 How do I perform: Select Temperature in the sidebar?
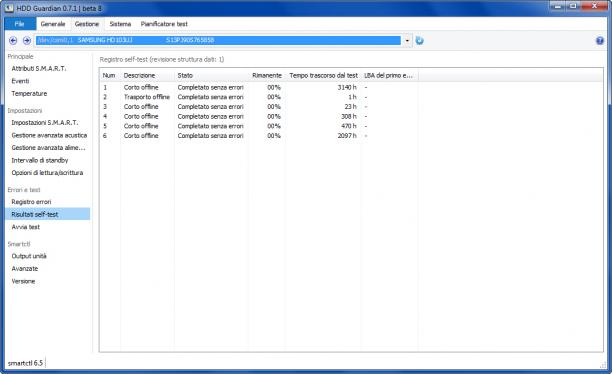29,93
